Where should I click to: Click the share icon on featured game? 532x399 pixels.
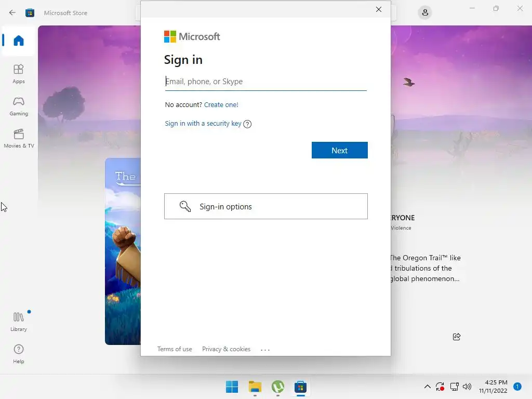point(457,337)
